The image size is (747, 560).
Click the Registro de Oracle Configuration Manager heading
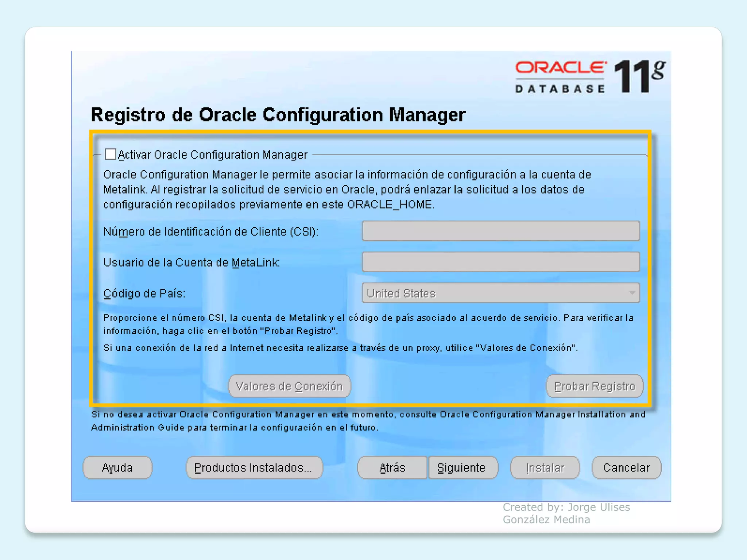[278, 115]
